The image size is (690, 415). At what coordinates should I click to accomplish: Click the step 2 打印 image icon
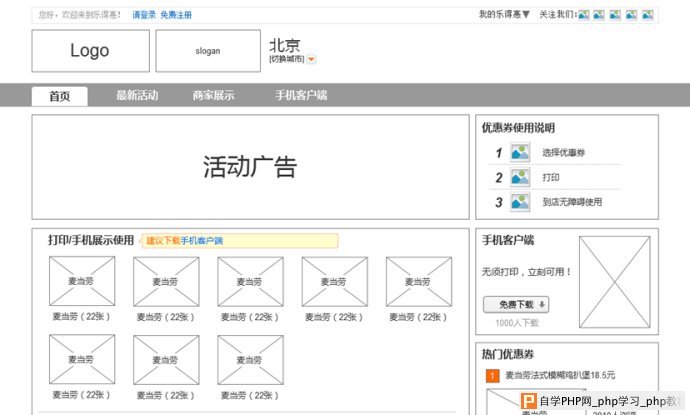[520, 177]
